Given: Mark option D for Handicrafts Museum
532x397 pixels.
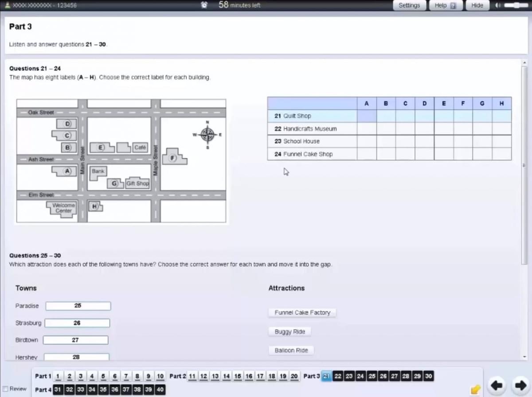Looking at the screenshot, I should [424, 129].
